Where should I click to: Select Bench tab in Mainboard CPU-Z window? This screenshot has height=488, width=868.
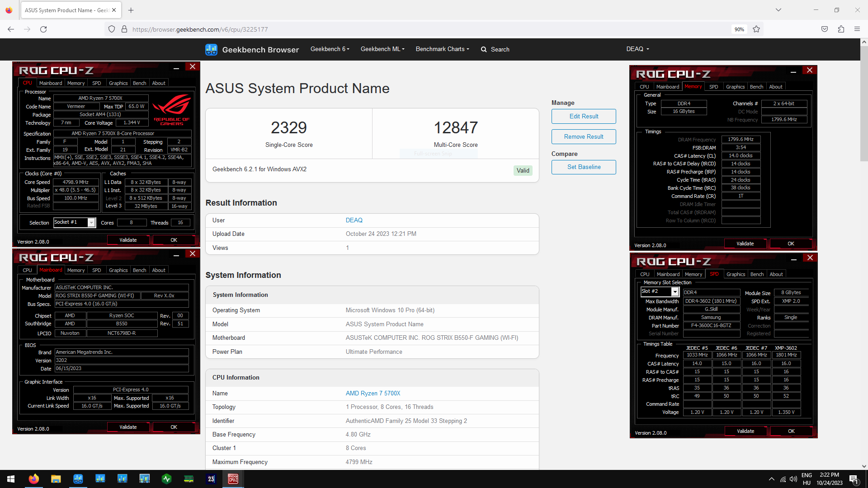click(139, 270)
